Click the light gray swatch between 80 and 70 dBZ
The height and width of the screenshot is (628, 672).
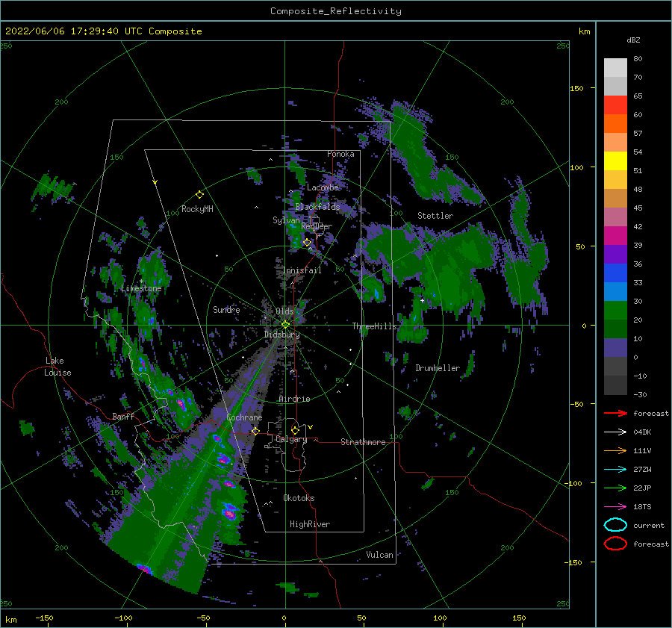pyautogui.click(x=615, y=68)
